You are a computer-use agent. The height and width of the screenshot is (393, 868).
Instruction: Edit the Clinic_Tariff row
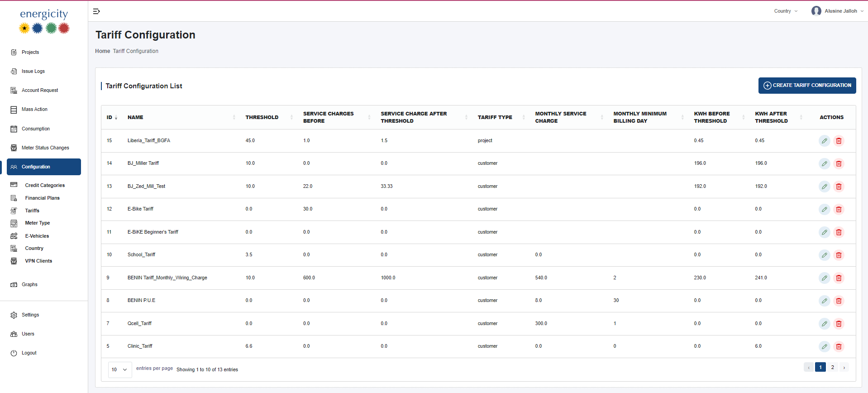pos(825,346)
